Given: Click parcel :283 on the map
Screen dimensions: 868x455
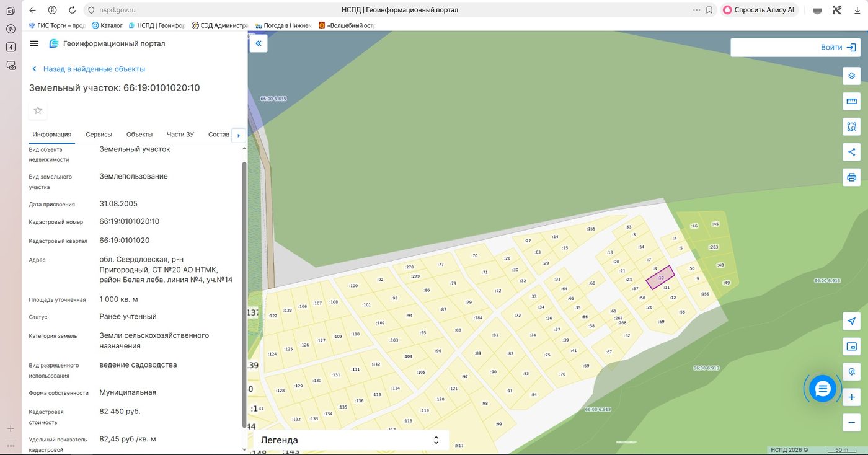Looking at the screenshot, I should [714, 247].
